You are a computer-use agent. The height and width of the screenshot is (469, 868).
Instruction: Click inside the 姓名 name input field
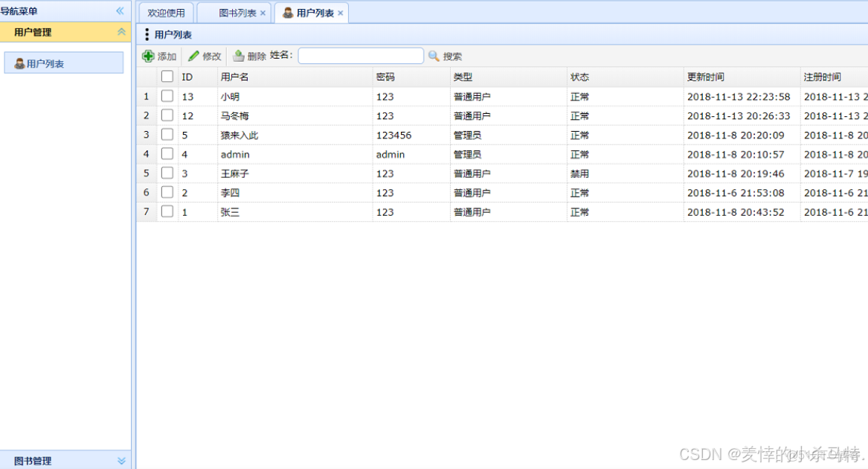point(361,55)
